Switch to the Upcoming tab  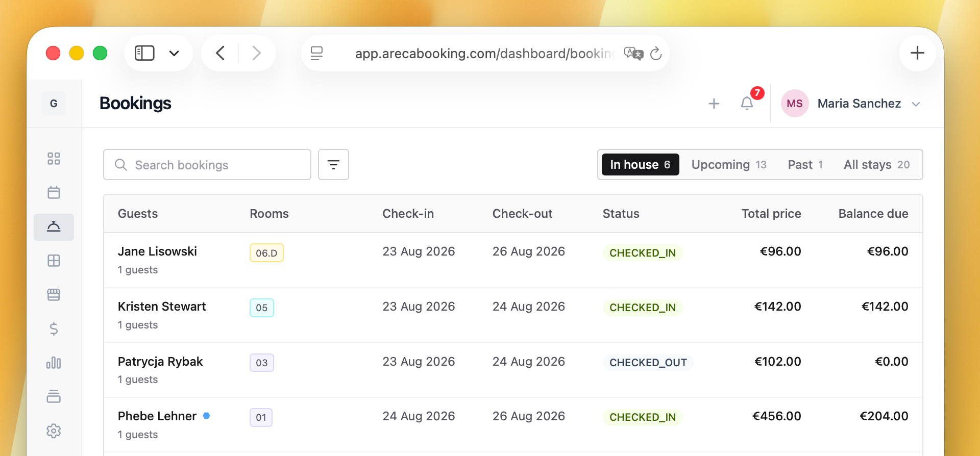(x=729, y=164)
